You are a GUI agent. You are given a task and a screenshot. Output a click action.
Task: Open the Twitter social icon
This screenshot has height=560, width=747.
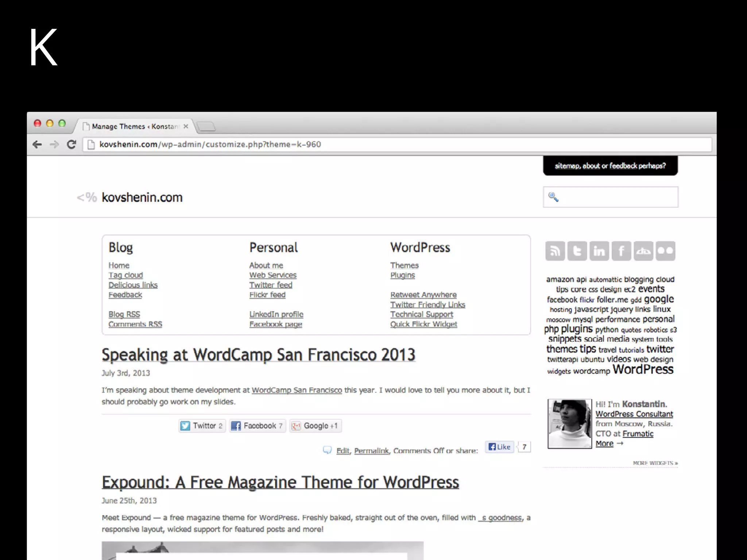point(577,251)
